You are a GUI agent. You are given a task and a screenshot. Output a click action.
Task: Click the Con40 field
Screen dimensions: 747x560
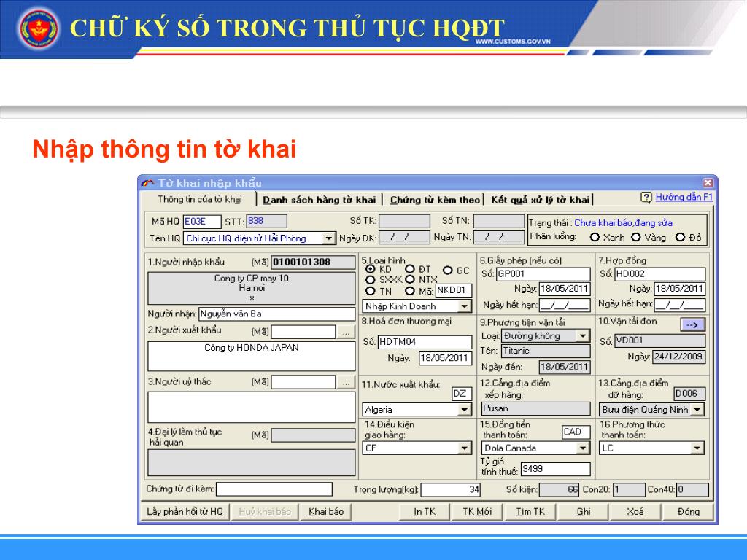pyautogui.click(x=693, y=489)
